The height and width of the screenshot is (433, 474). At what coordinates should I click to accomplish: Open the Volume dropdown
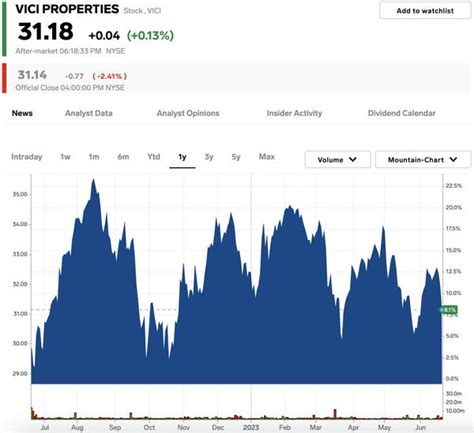337,160
